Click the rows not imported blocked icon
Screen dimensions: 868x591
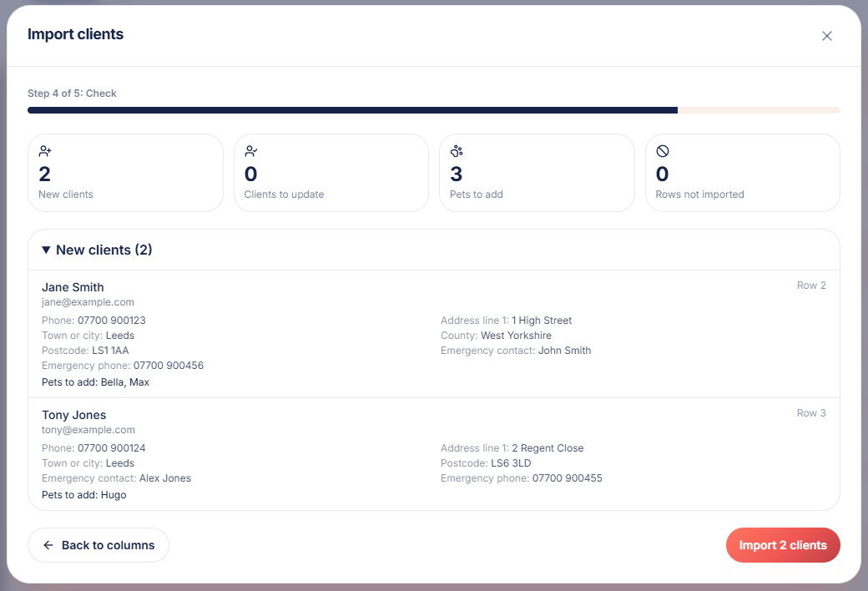[x=662, y=150]
